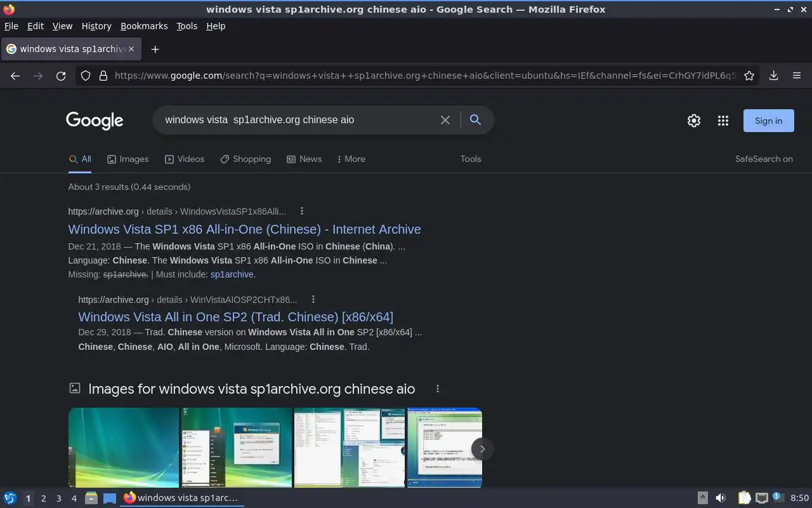Open Windows Vista SP1 x86 All-in-One link
Image resolution: width=812 pixels, height=508 pixels.
coord(244,229)
